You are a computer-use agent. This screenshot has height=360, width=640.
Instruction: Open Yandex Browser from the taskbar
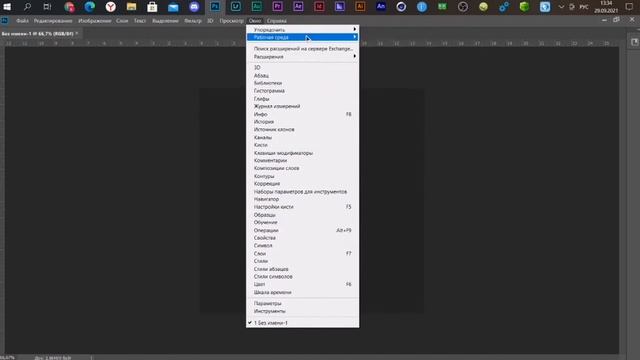111,7
